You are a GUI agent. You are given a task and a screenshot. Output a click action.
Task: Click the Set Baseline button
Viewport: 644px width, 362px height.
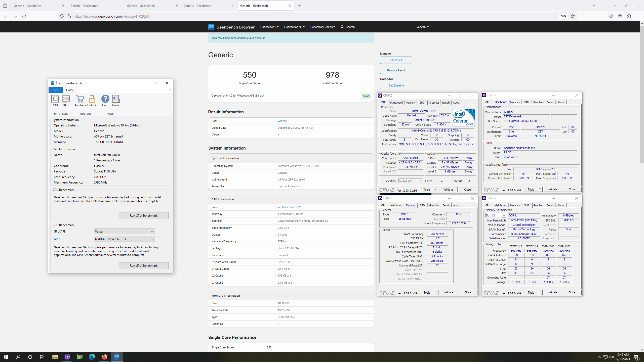[396, 85]
